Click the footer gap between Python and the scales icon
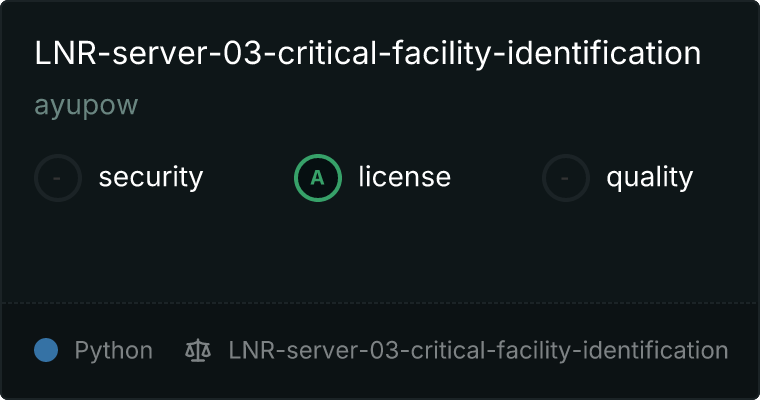This screenshot has height=400, width=760. pos(169,350)
